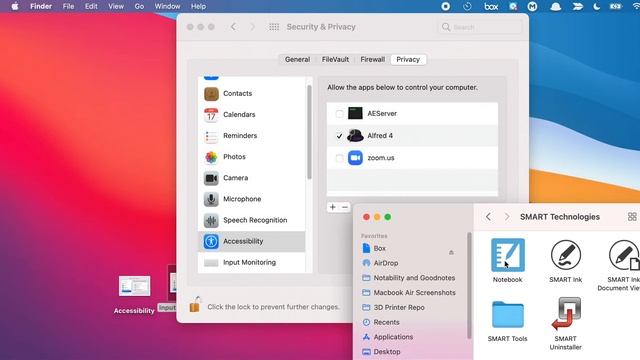640x360 pixels.
Task: Open Recents in the Finder sidebar
Action: [x=381, y=322]
